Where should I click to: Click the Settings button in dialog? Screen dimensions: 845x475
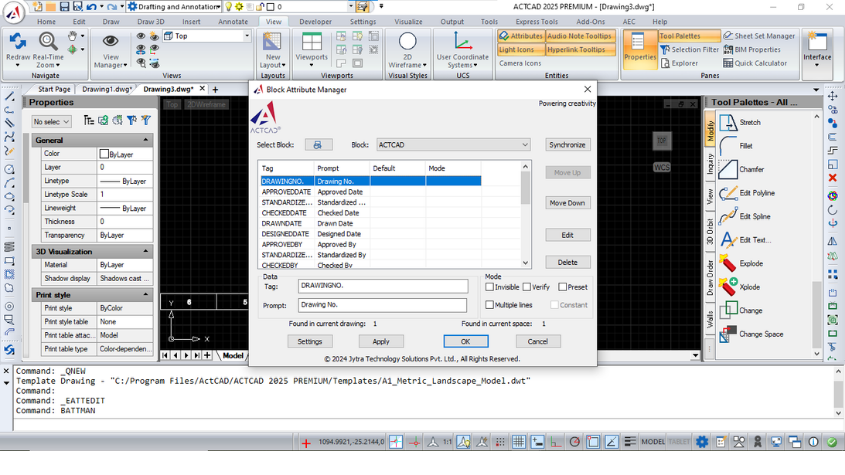click(x=310, y=341)
